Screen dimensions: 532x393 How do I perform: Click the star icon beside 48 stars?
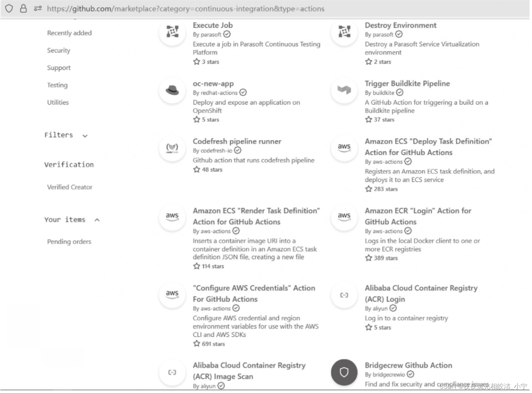196,170
